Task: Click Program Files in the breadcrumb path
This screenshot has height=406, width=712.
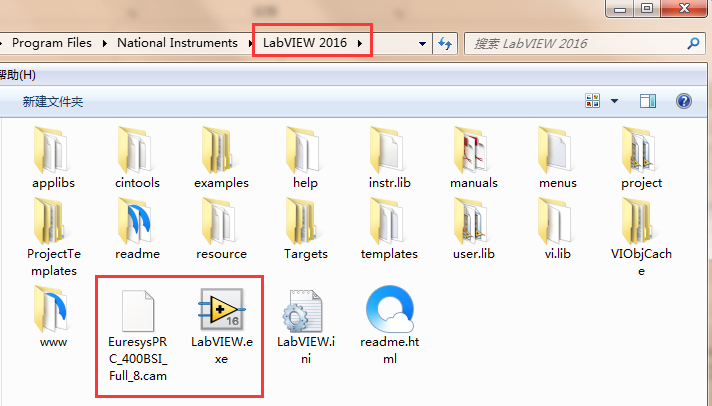Action: coord(52,43)
